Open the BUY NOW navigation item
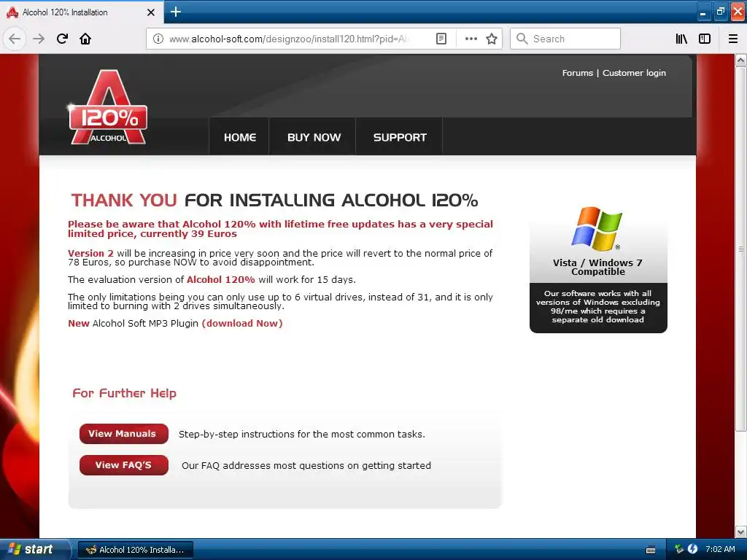Image resolution: width=747 pixels, height=560 pixels. [314, 138]
